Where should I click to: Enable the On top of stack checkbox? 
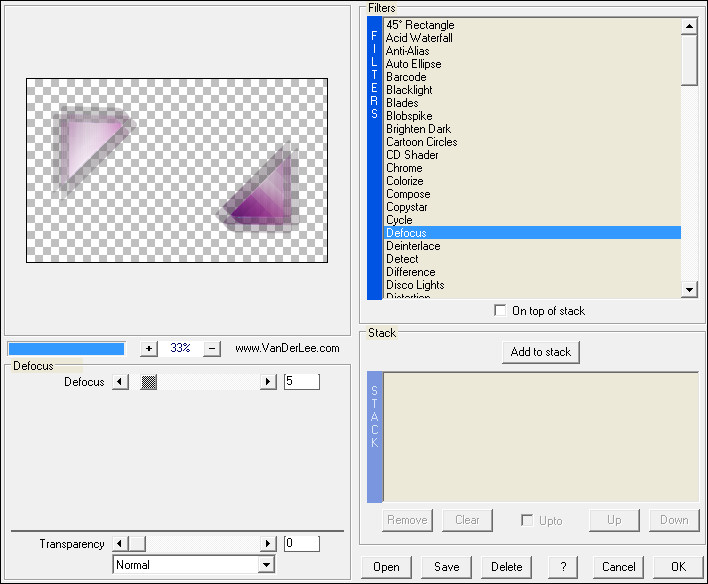(500, 311)
